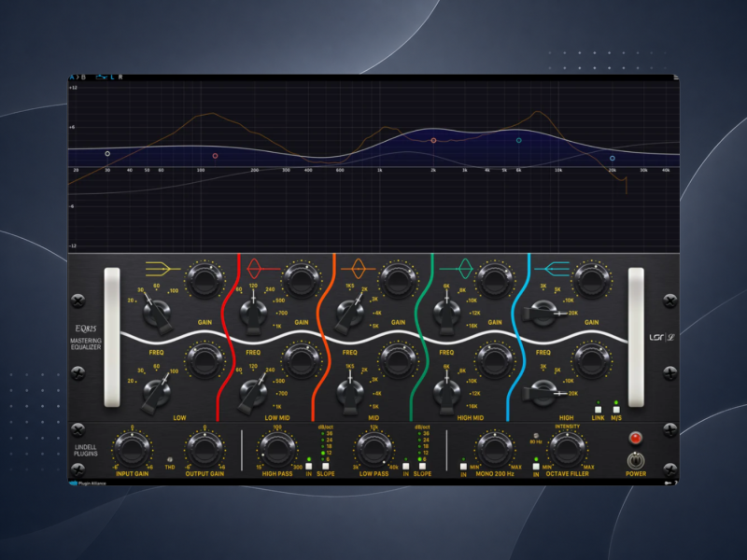The height and width of the screenshot is (560, 747).
Task: Select preset slot A in top bar
Action: [x=72, y=77]
